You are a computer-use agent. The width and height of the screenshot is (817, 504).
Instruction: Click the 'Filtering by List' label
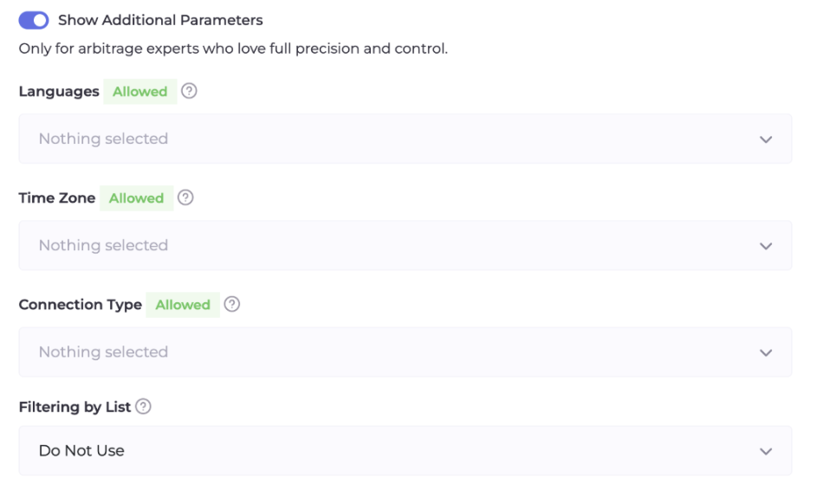coord(75,407)
